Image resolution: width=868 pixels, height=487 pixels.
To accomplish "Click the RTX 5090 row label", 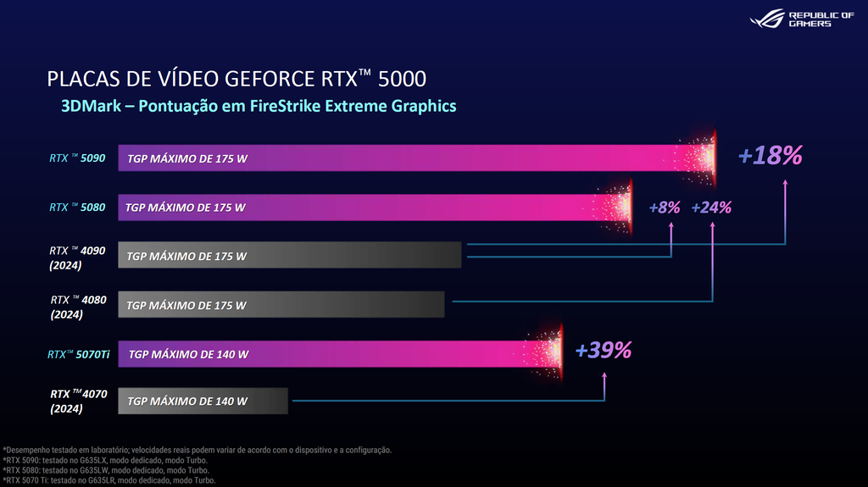I will tap(77, 158).
